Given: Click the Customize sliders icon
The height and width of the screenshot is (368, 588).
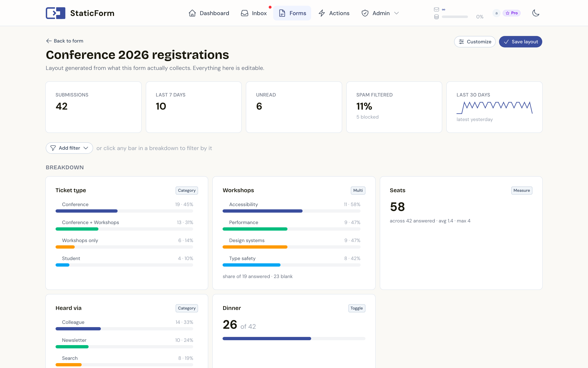Looking at the screenshot, I should point(461,42).
